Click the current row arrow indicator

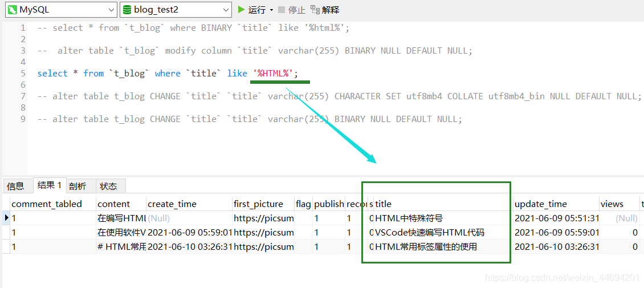(x=6, y=218)
